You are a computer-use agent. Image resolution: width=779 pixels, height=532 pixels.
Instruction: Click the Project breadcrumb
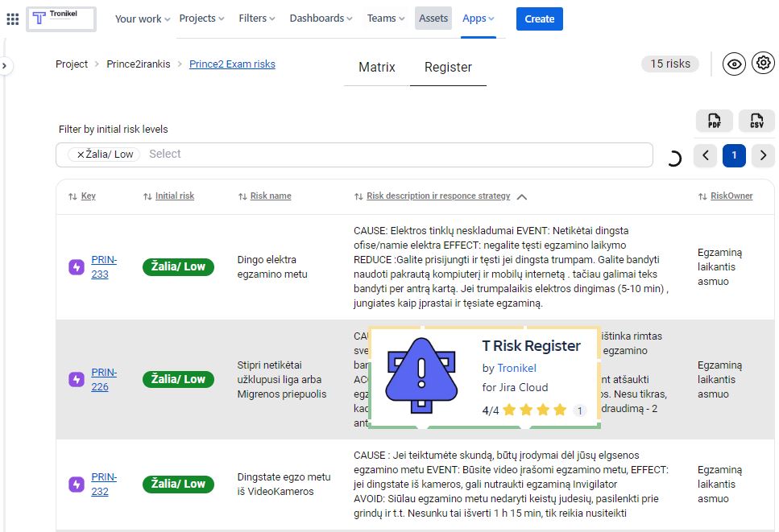coord(72,64)
